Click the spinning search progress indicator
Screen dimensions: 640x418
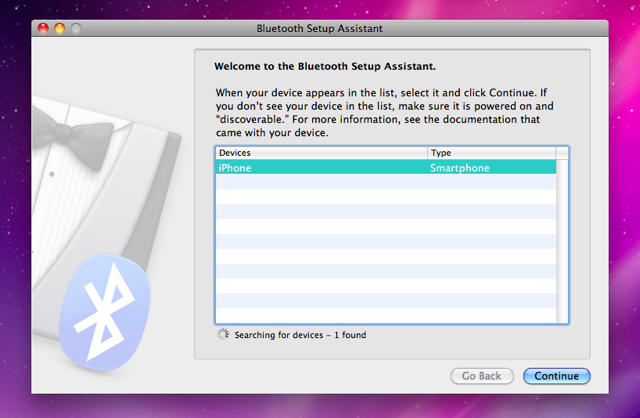point(223,335)
